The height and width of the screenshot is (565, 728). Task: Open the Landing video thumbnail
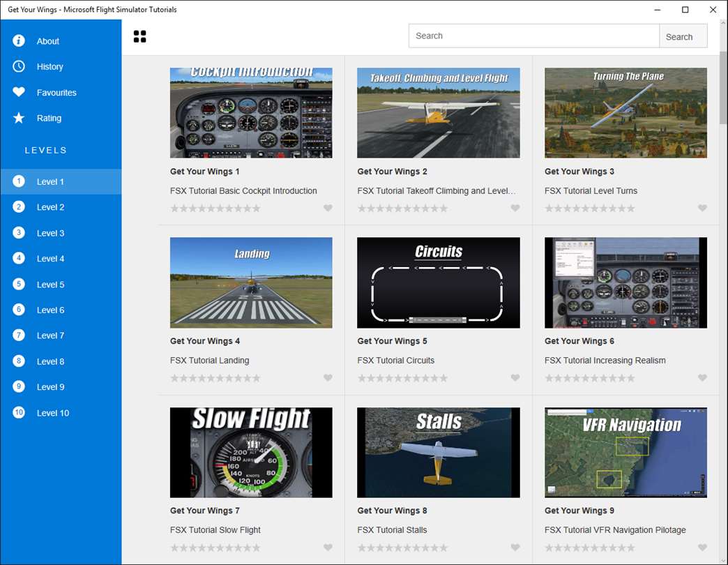pos(251,282)
